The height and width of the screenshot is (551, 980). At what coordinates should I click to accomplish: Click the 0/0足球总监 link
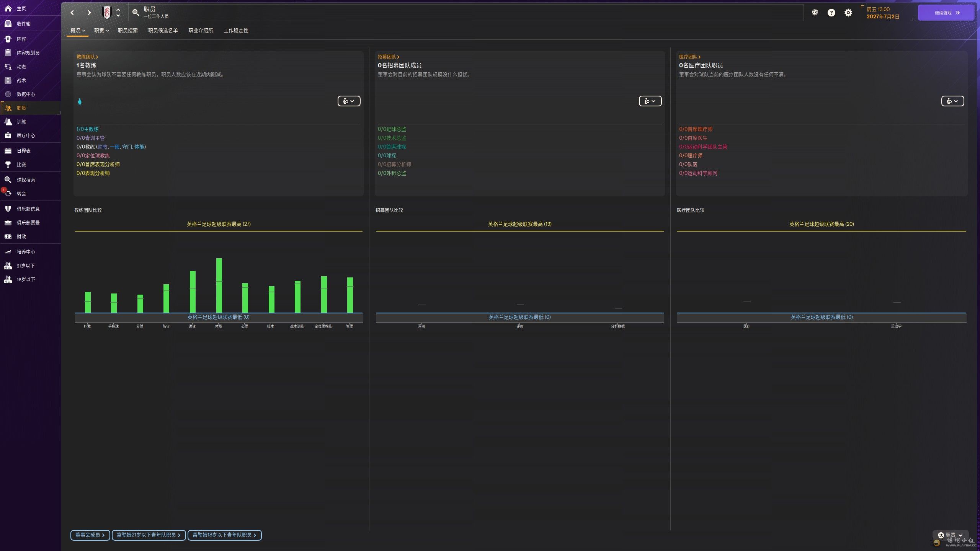392,129
